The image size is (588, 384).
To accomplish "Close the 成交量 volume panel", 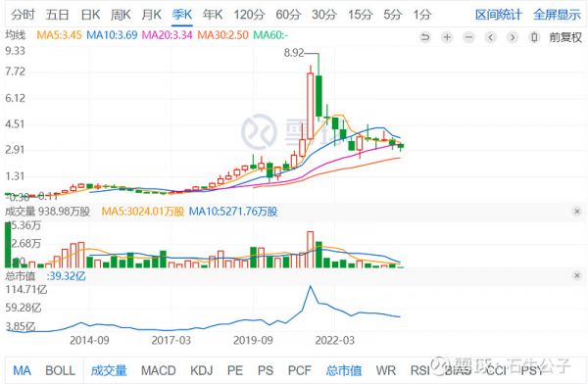I will [x=577, y=212].
